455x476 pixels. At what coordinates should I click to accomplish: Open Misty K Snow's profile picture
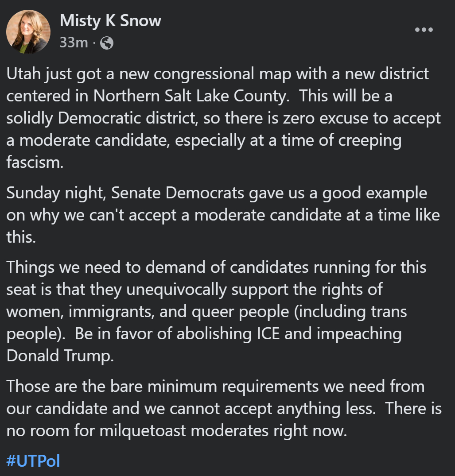click(28, 32)
